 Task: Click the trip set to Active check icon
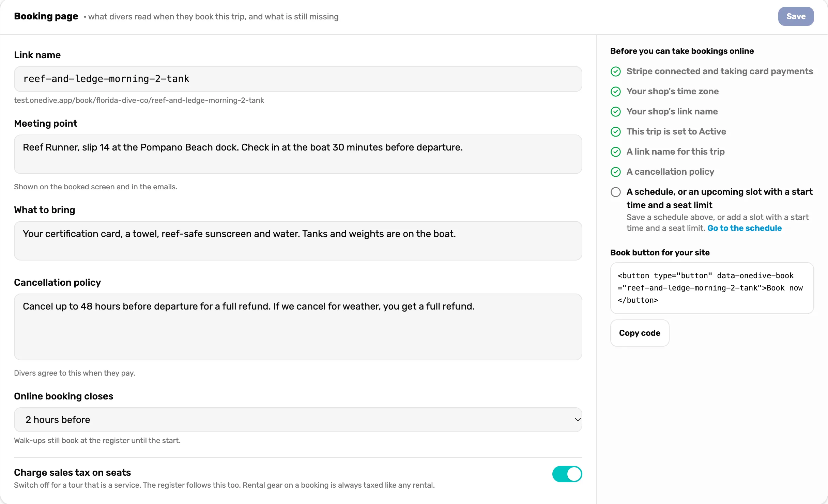[x=615, y=132]
